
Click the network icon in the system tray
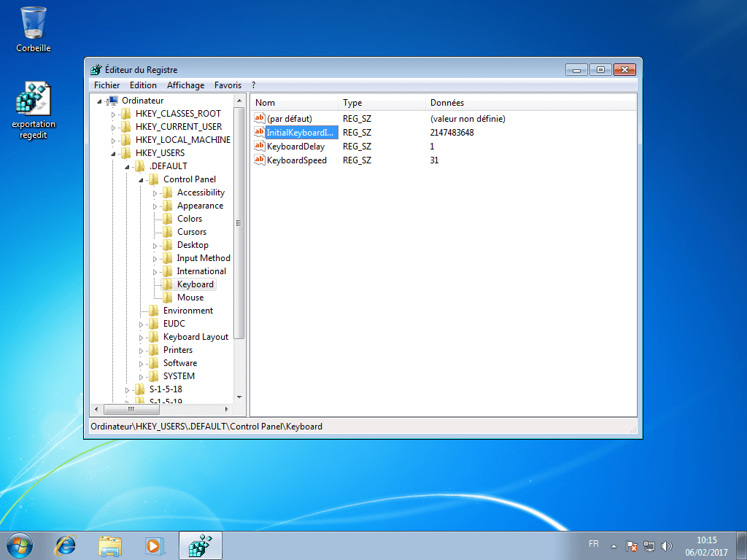point(649,545)
